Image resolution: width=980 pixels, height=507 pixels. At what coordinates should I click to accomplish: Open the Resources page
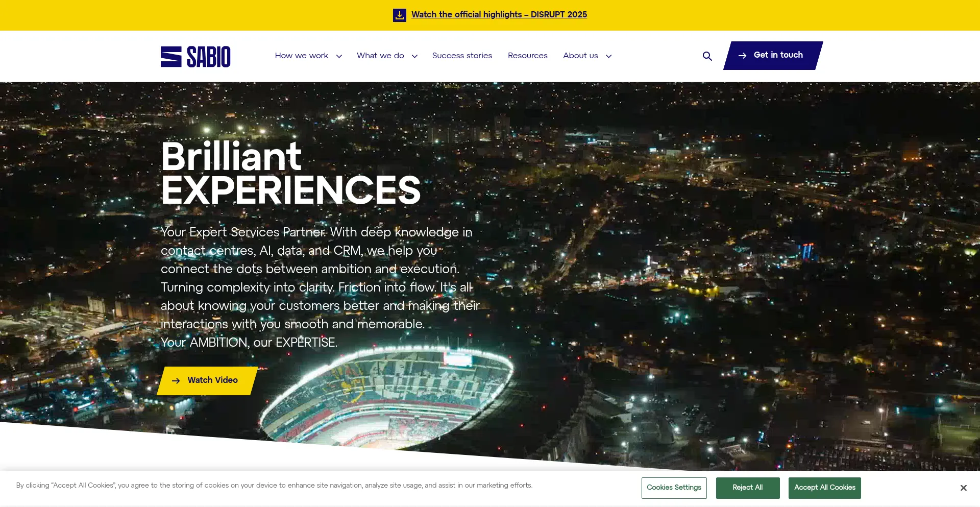click(x=528, y=56)
